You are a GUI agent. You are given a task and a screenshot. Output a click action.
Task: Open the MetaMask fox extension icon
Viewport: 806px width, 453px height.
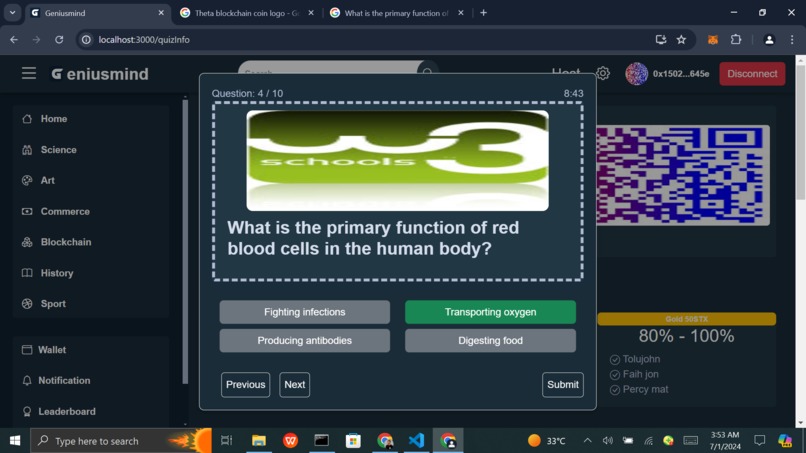click(x=712, y=40)
